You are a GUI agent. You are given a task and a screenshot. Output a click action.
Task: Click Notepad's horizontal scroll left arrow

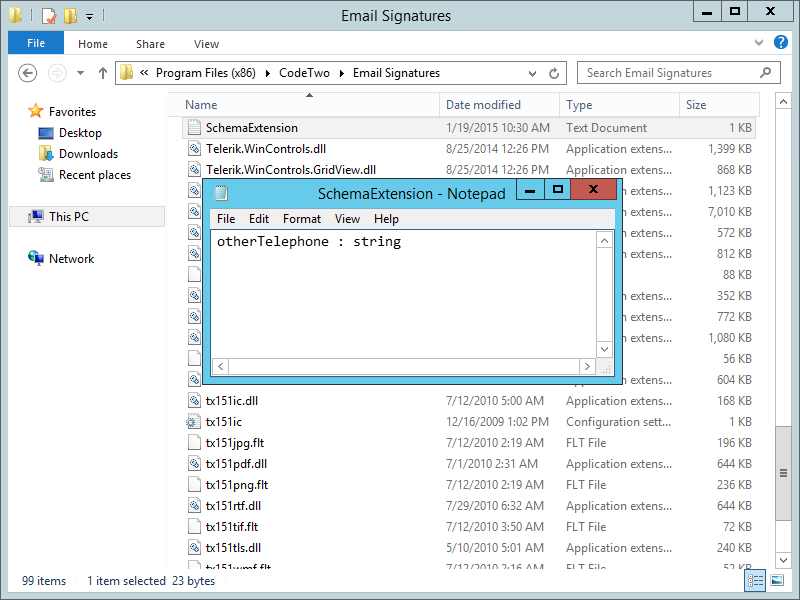(x=220, y=366)
